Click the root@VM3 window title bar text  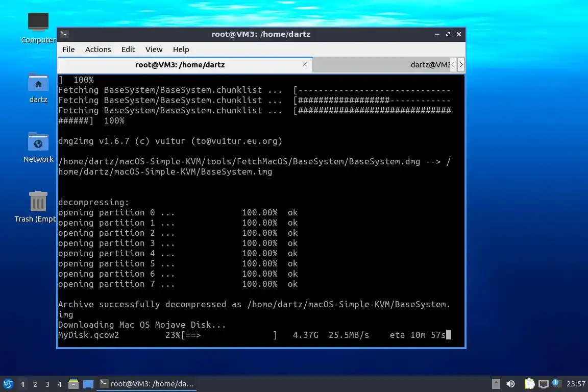point(261,34)
